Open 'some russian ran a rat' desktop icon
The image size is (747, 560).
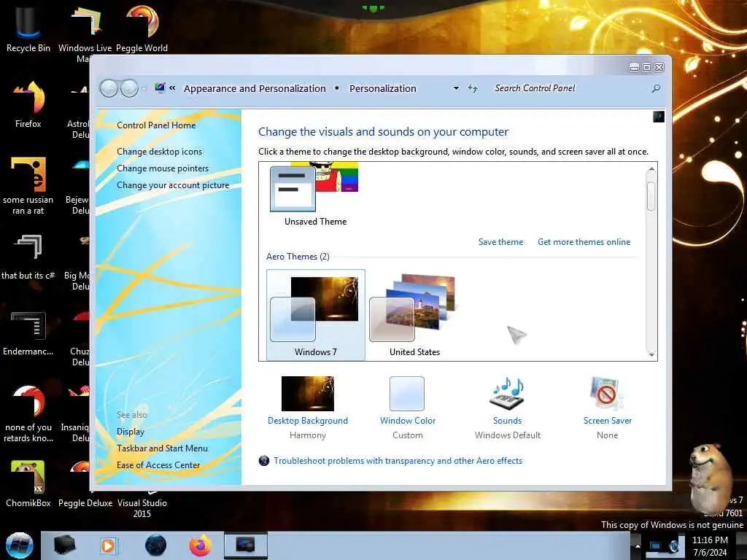click(x=28, y=186)
